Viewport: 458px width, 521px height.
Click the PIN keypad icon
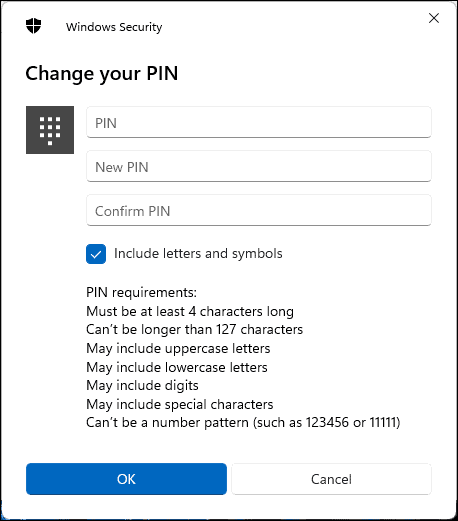pyautogui.click(x=50, y=130)
